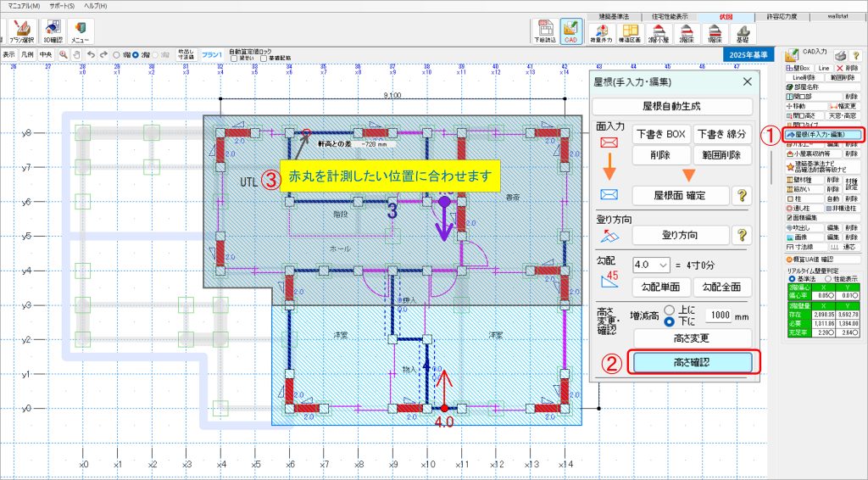868x480 pixels.
Task: Click the undo arrow
Action: point(91,54)
